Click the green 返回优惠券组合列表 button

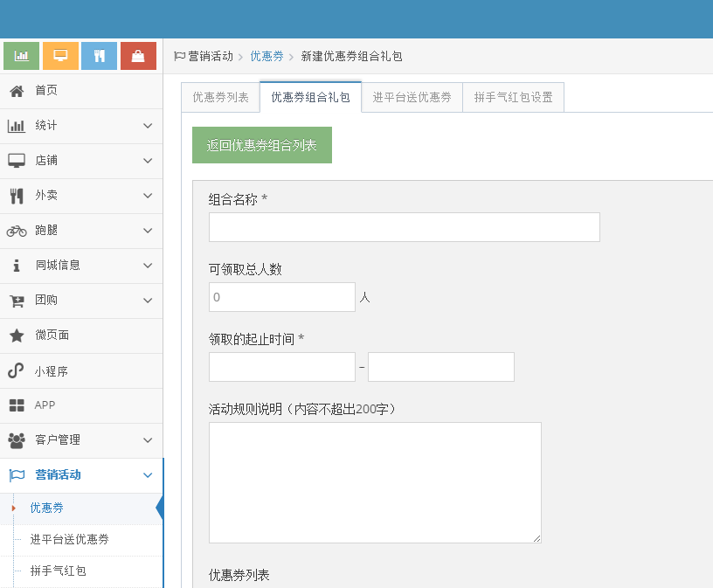[x=262, y=145]
